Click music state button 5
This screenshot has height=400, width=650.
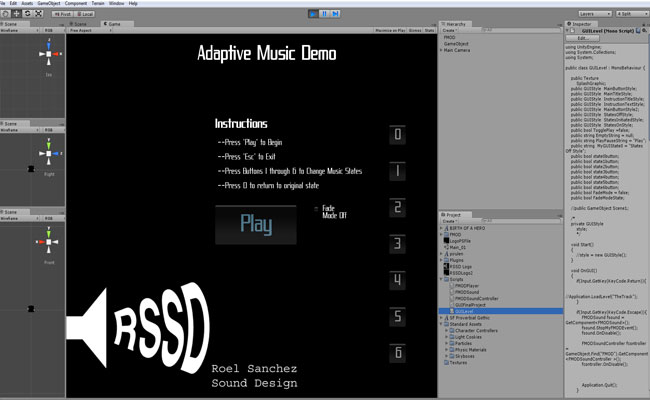pos(397,317)
